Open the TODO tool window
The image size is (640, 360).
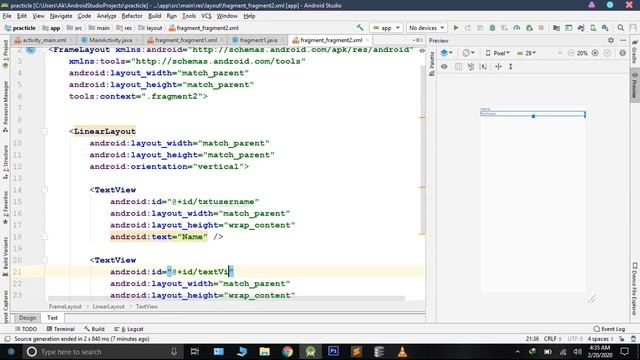click(26, 329)
